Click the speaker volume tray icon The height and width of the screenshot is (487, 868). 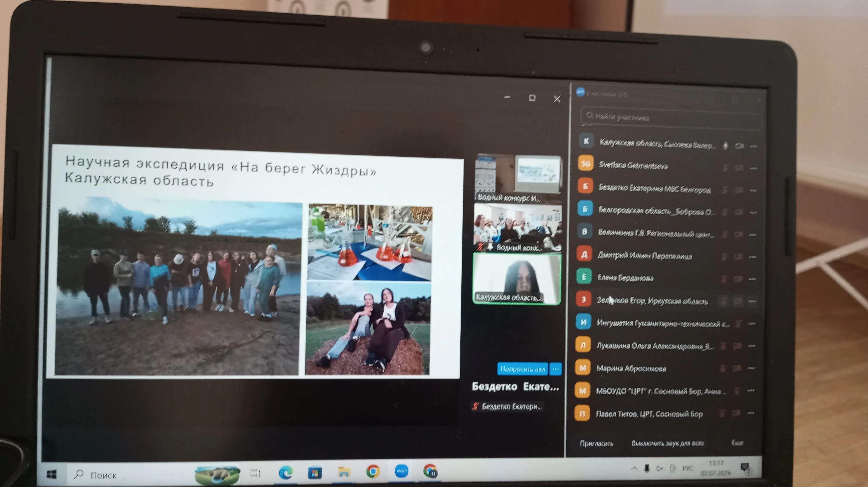tap(660, 468)
